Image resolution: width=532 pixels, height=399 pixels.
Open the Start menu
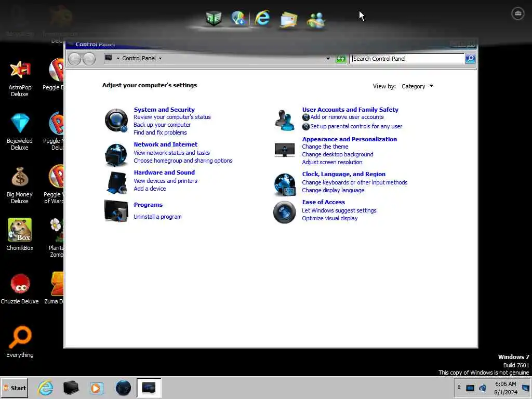[x=15, y=388]
